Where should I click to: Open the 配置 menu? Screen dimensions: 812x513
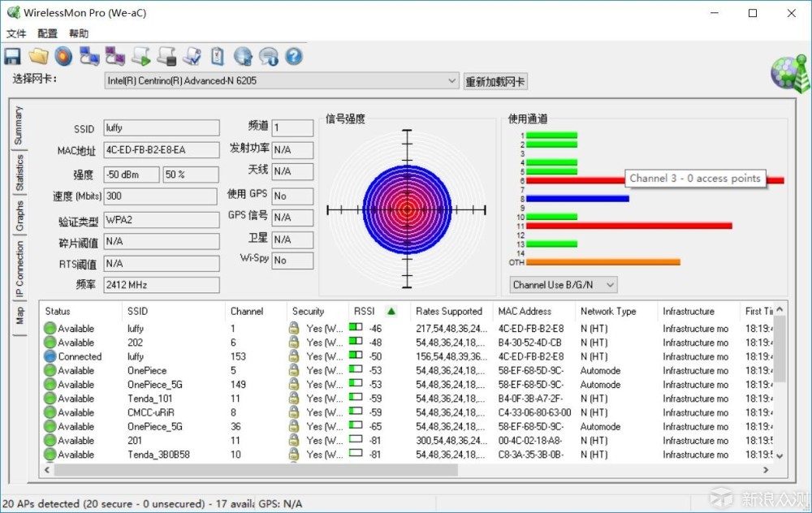pyautogui.click(x=47, y=33)
